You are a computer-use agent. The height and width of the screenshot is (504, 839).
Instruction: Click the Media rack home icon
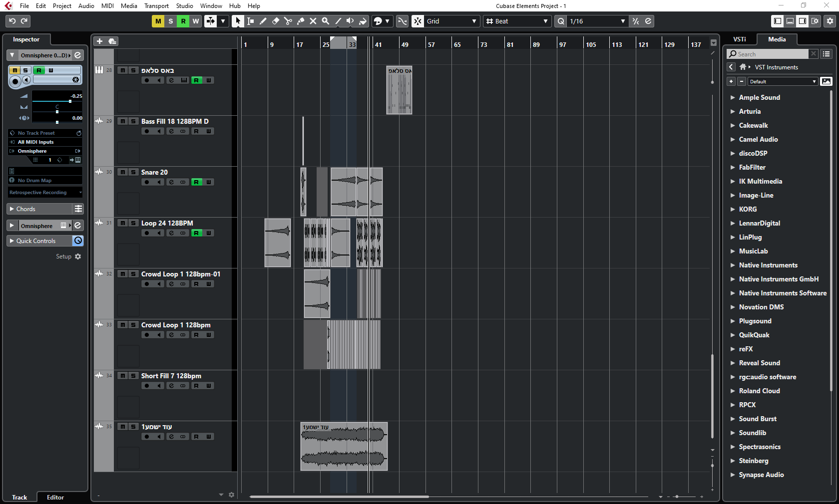point(743,67)
